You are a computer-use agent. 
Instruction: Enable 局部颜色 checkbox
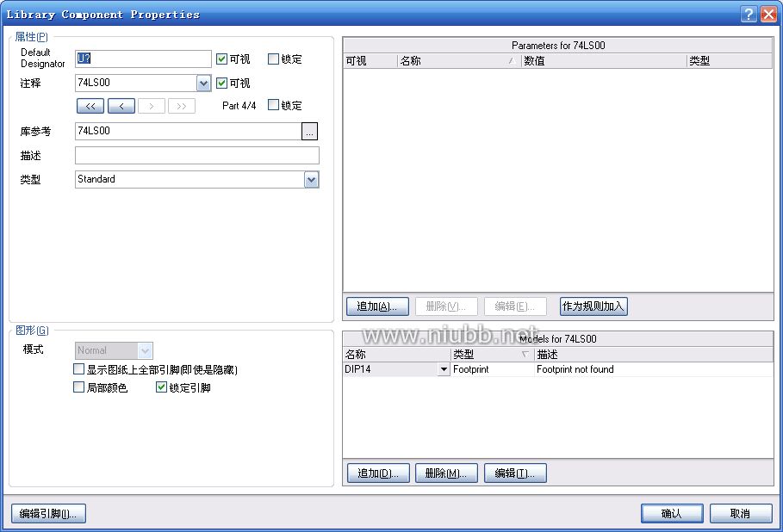pos(78,387)
